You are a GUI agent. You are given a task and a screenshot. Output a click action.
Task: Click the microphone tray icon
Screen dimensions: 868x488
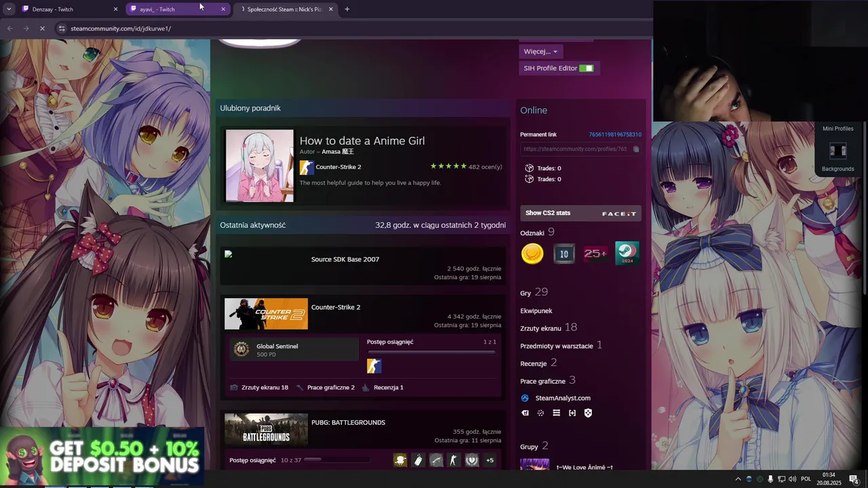pyautogui.click(x=770, y=479)
